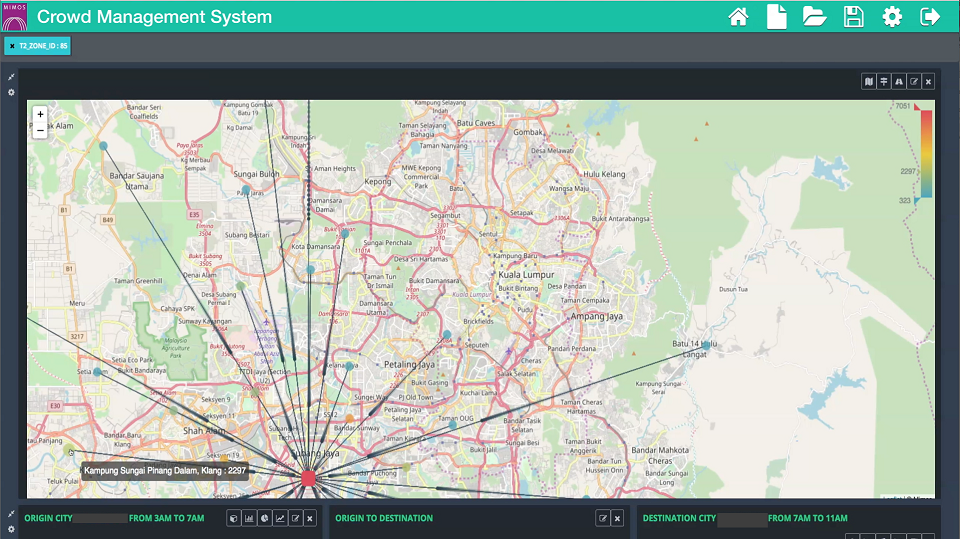This screenshot has width=960, height=539.
Task: Open a saved dashboard folder icon
Action: coord(814,17)
